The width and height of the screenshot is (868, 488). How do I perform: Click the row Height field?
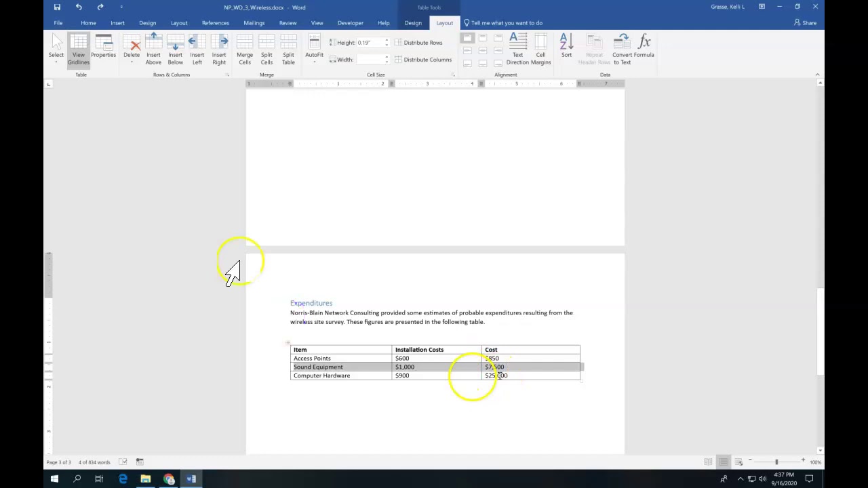(x=370, y=42)
